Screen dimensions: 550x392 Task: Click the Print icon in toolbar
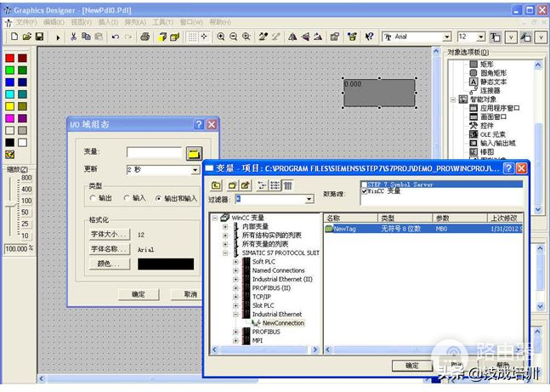tap(145, 37)
